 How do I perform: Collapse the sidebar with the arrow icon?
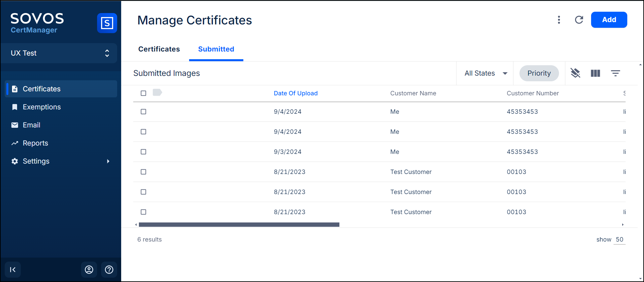pyautogui.click(x=13, y=270)
